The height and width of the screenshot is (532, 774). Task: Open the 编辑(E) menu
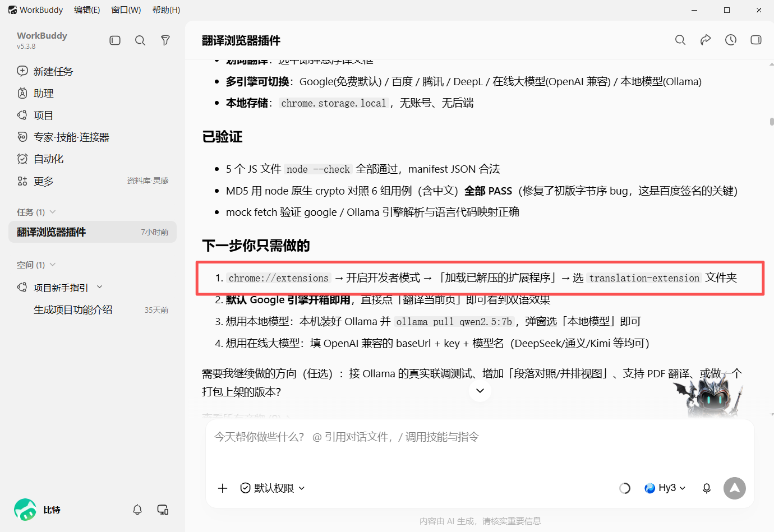[87, 10]
